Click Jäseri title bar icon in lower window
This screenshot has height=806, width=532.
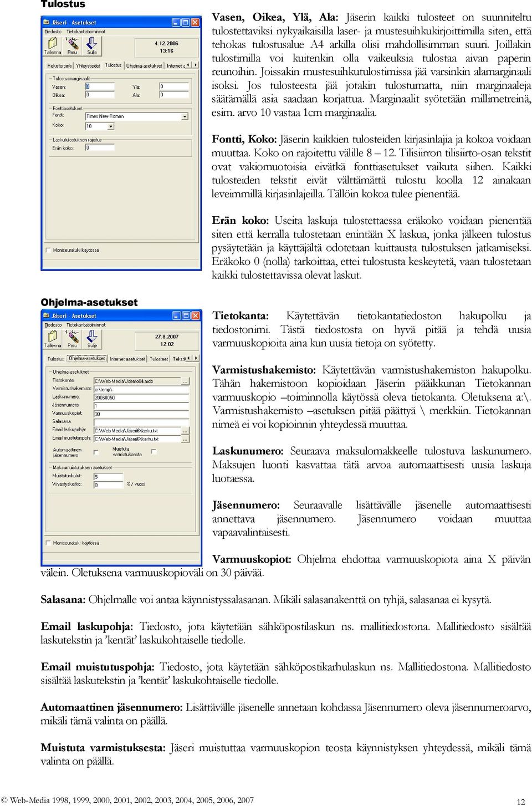[47, 315]
